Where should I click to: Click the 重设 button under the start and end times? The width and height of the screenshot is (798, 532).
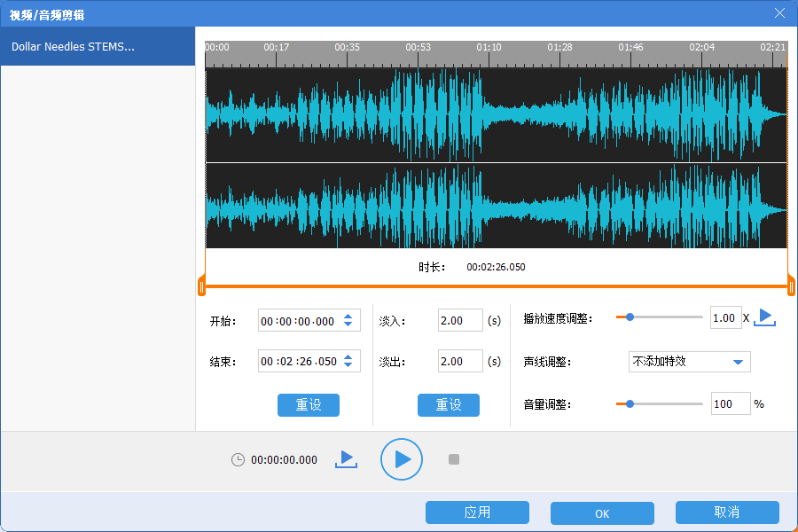point(309,405)
